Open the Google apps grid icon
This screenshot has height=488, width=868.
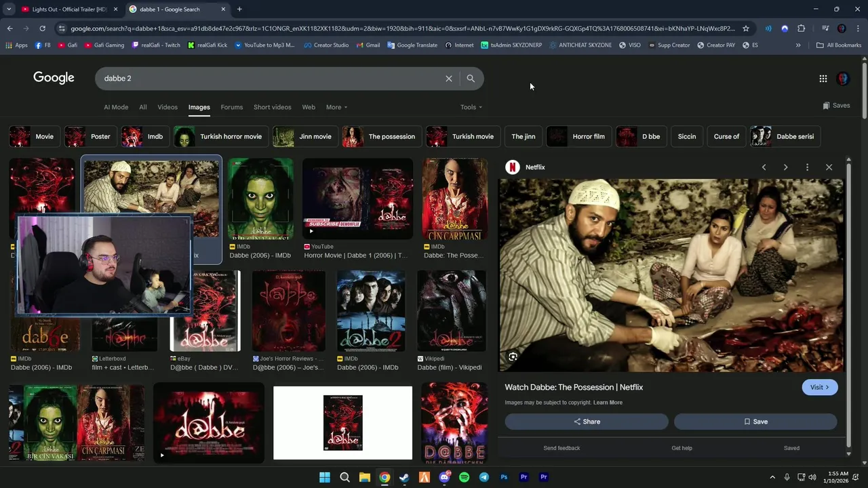823,79
